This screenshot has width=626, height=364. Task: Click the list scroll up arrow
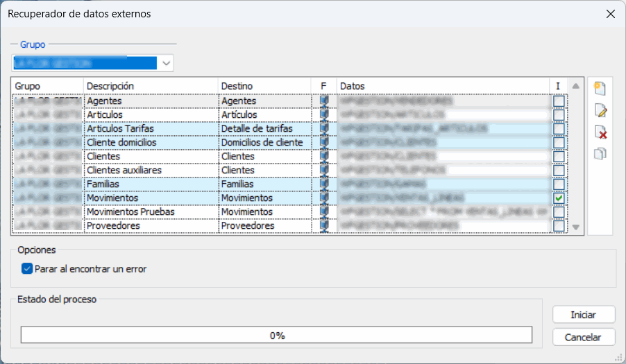[x=576, y=86]
